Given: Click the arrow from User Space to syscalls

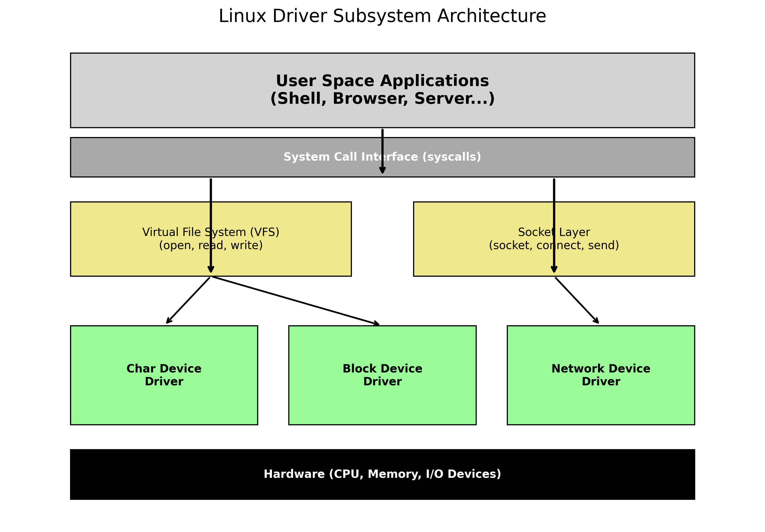Looking at the screenshot, I should coord(382,143).
